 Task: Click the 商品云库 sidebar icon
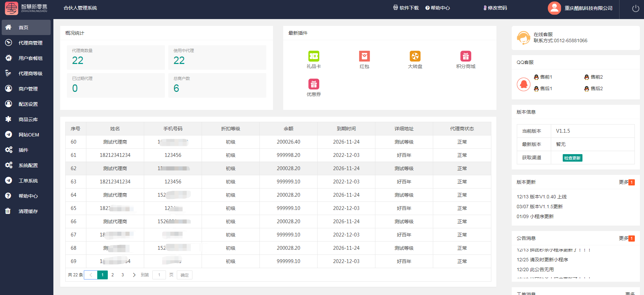click(x=8, y=119)
